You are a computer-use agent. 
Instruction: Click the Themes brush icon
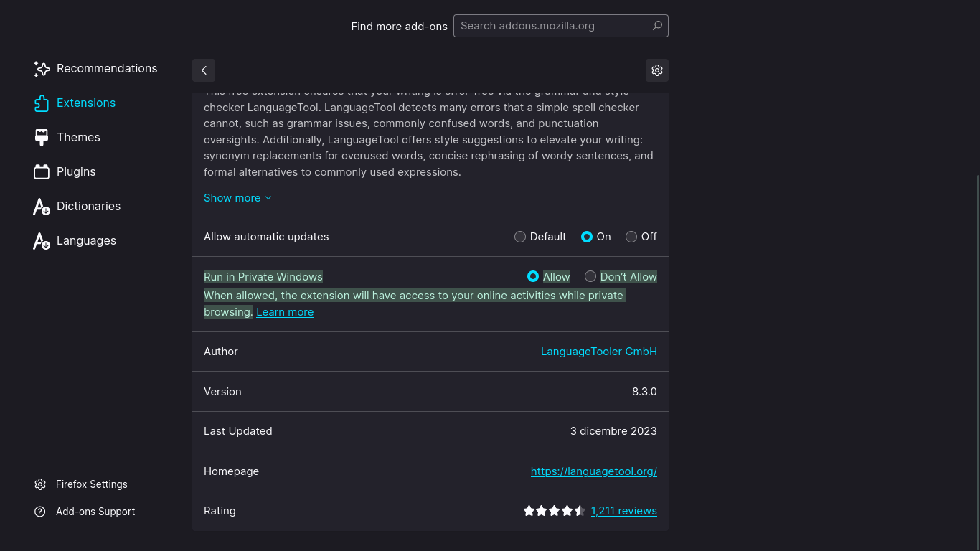[x=42, y=138]
